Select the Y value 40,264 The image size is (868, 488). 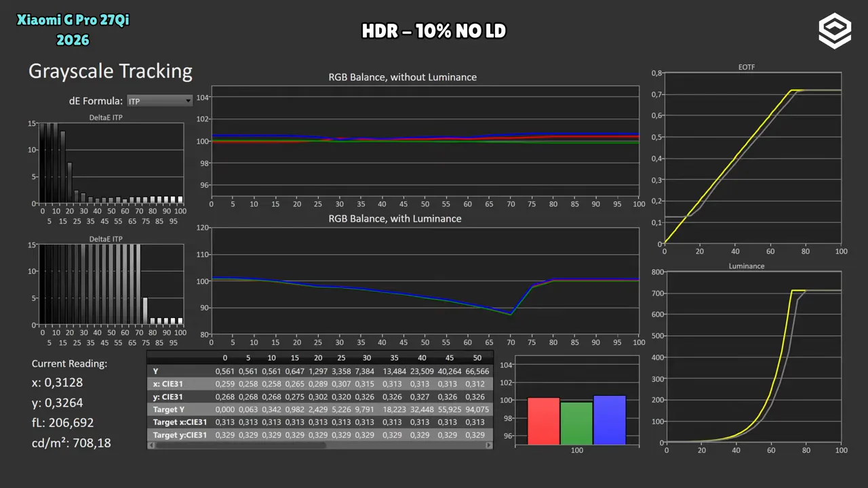[x=450, y=371]
